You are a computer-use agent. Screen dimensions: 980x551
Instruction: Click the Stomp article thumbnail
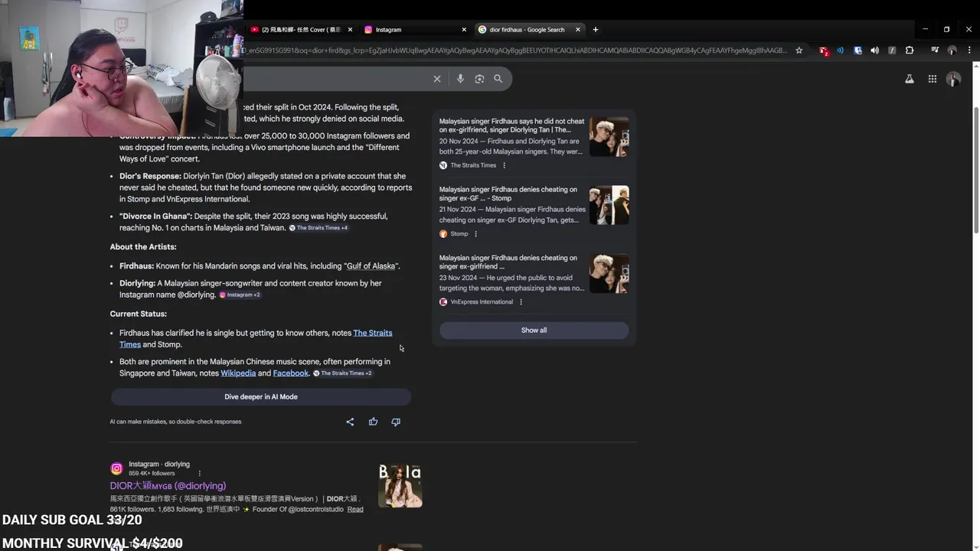coord(609,205)
